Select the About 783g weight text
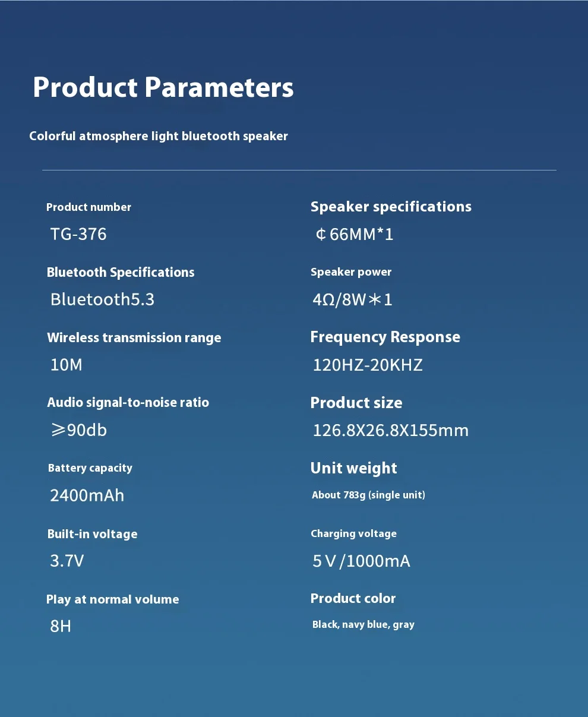The height and width of the screenshot is (717, 588). (368, 495)
